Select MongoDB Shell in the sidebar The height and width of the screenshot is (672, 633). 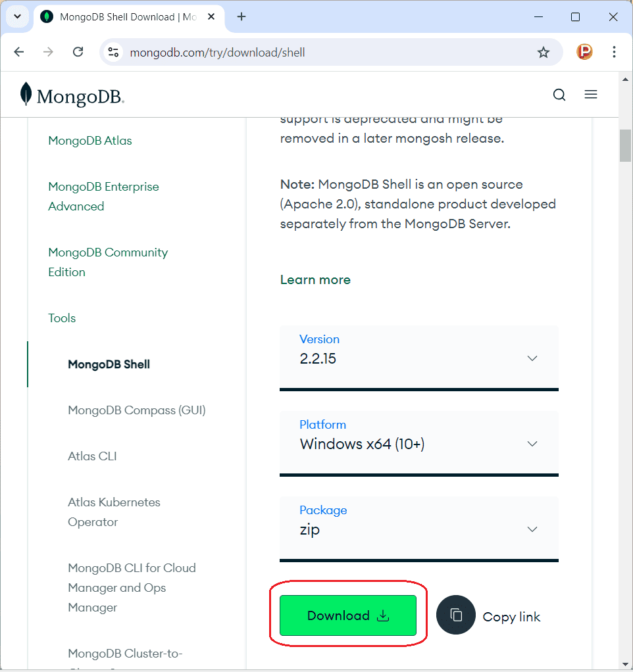(x=109, y=364)
